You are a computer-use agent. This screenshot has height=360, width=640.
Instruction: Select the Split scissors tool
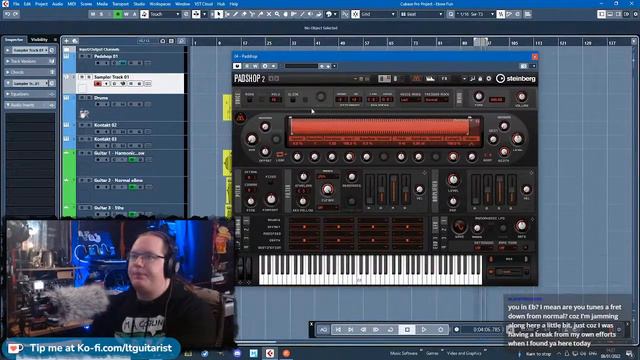(x=252, y=14)
